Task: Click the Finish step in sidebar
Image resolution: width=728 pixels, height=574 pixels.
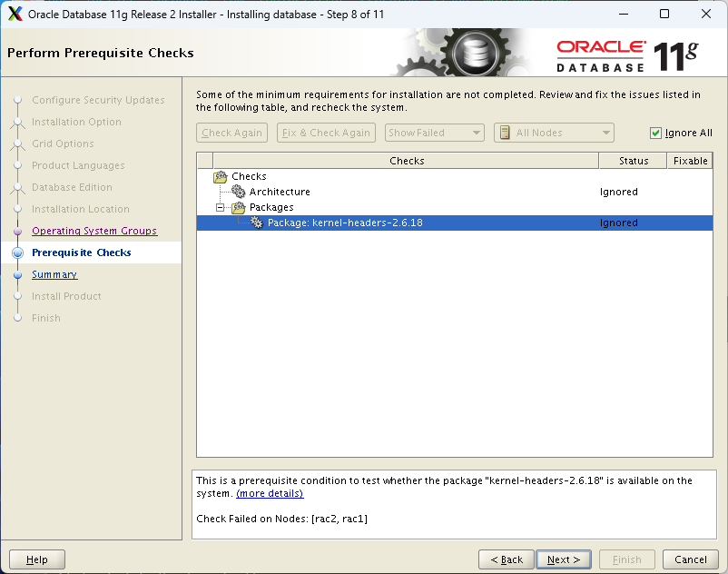Action: coord(46,318)
